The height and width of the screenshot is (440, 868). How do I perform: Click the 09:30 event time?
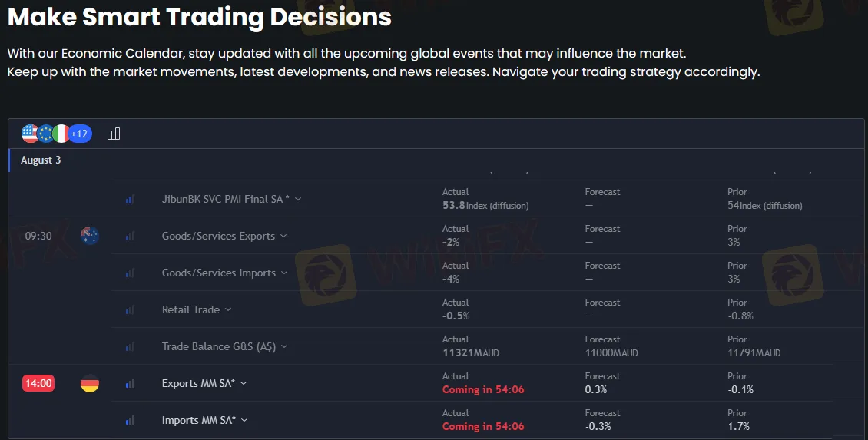pos(38,236)
